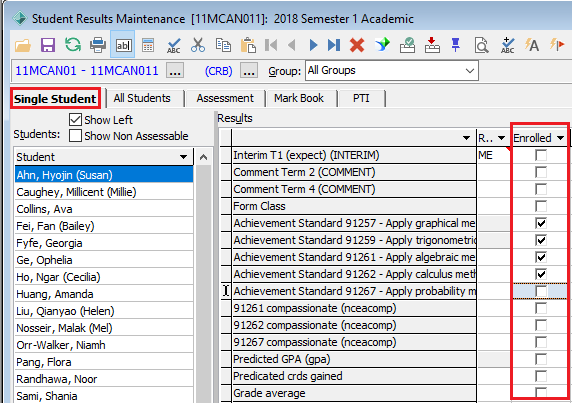Untick Enrolled for Achievement Standard 91259

click(x=541, y=240)
